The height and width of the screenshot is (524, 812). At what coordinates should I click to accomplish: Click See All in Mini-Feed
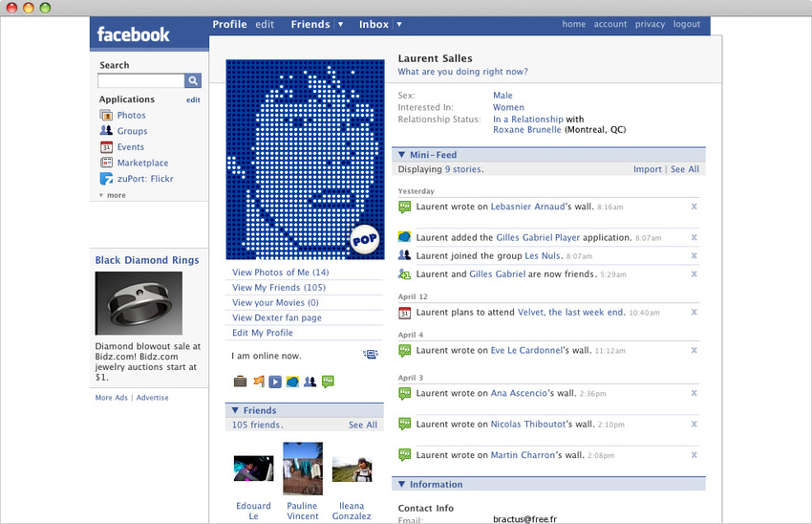685,169
